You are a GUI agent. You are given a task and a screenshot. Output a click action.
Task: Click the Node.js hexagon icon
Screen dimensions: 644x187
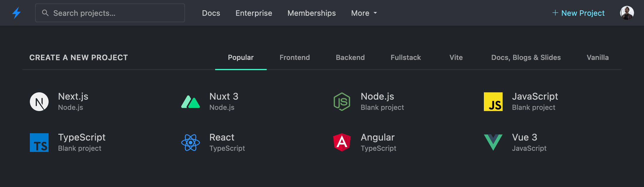342,102
